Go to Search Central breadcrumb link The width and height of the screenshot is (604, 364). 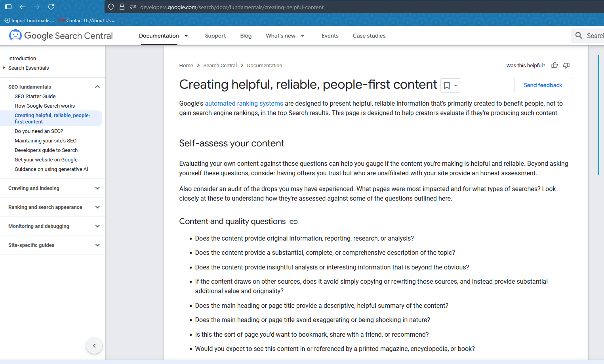pyautogui.click(x=220, y=65)
